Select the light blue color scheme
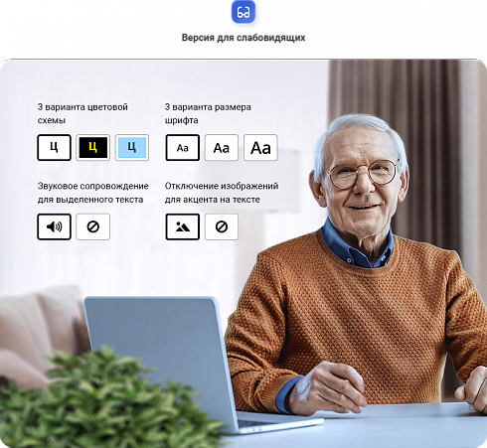Image resolution: width=487 pixels, height=448 pixels. pyautogui.click(x=132, y=147)
